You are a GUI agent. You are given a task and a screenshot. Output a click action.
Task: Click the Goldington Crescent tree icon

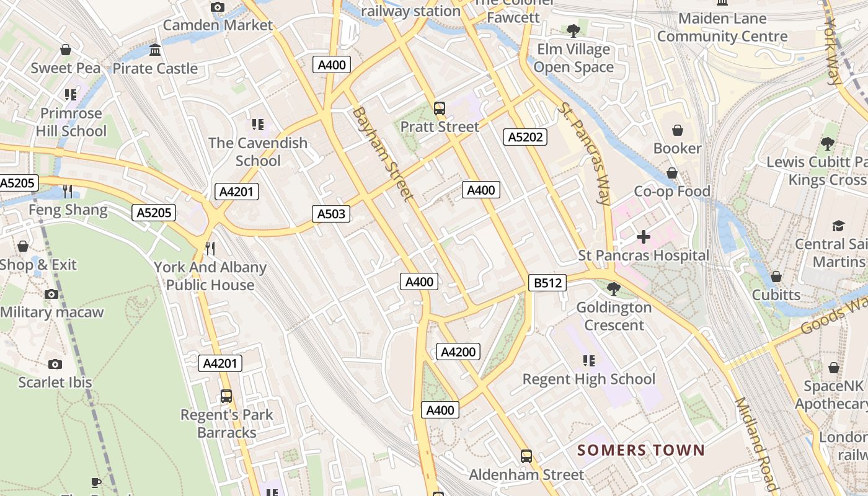tap(614, 288)
